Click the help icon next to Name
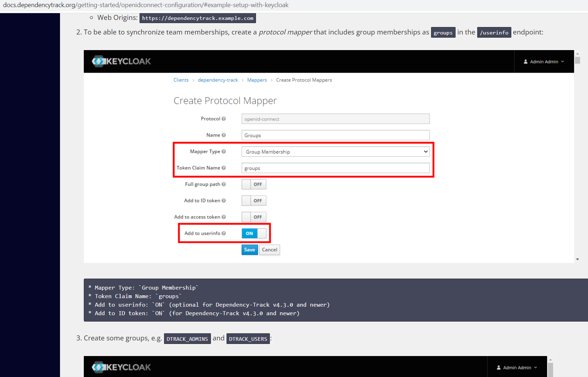Viewport: 588px width, 377px height. coord(224,135)
